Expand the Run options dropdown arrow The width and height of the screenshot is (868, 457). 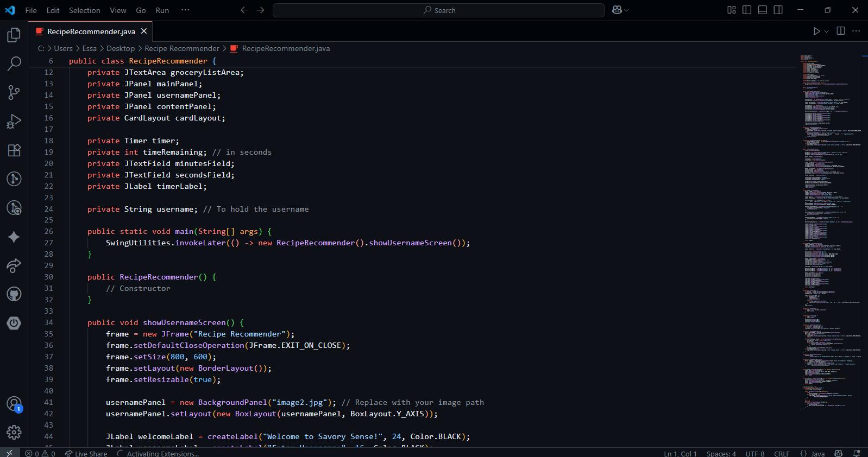point(827,31)
